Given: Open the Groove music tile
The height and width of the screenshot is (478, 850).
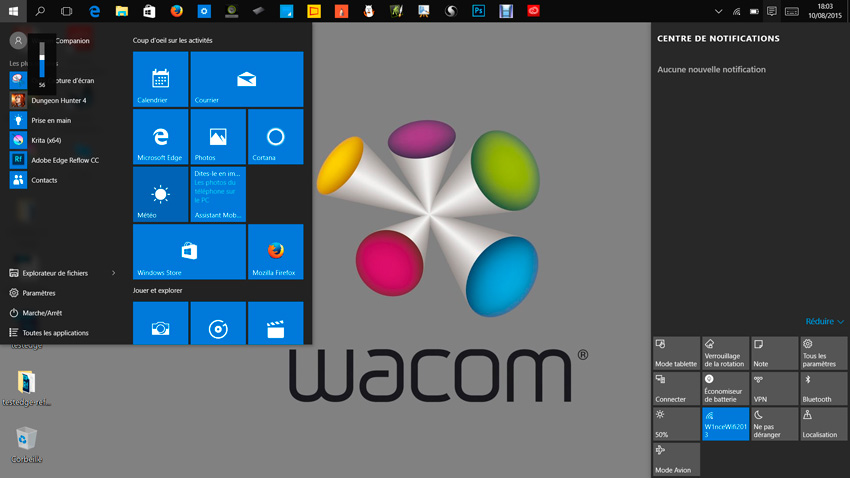Looking at the screenshot, I should (218, 324).
